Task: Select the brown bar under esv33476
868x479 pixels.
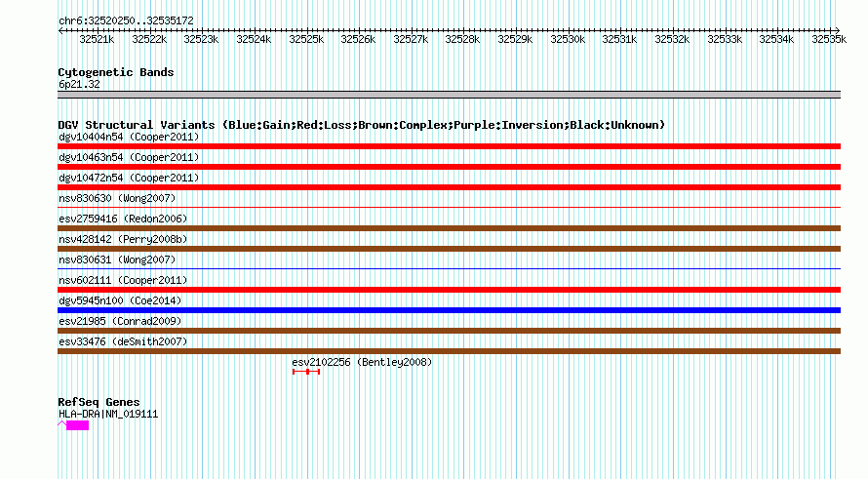Action: pyautogui.click(x=449, y=351)
